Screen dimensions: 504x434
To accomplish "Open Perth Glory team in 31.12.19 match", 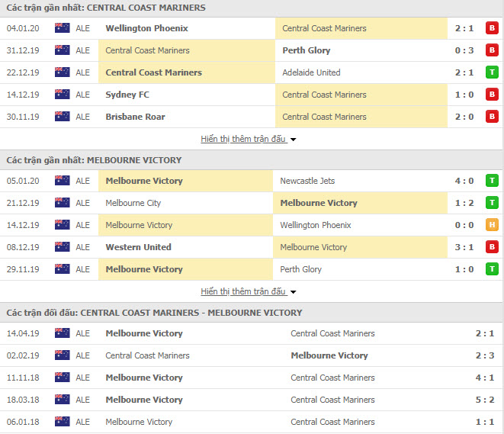I will click(x=307, y=50).
